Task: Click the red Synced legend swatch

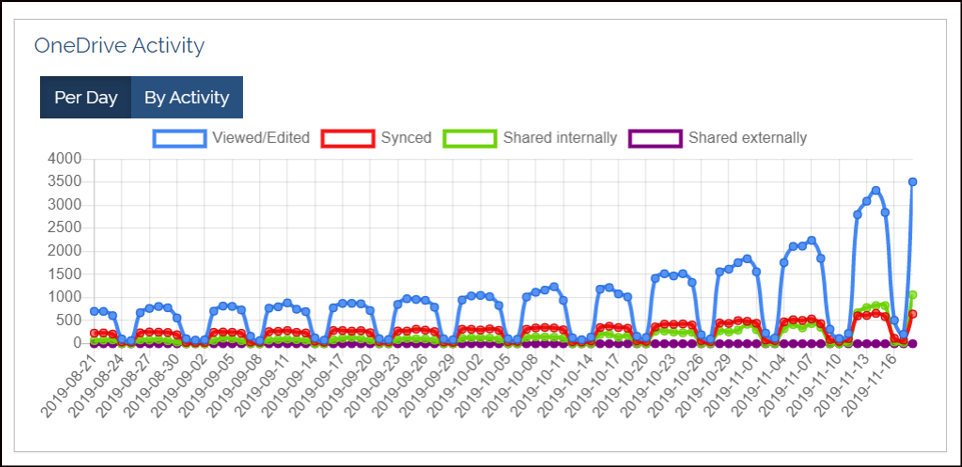Action: click(347, 138)
